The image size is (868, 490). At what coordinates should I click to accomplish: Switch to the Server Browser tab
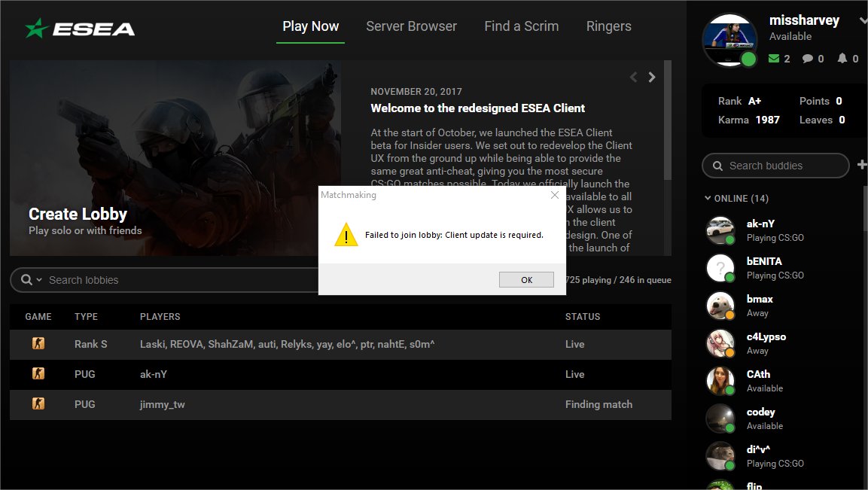[411, 26]
